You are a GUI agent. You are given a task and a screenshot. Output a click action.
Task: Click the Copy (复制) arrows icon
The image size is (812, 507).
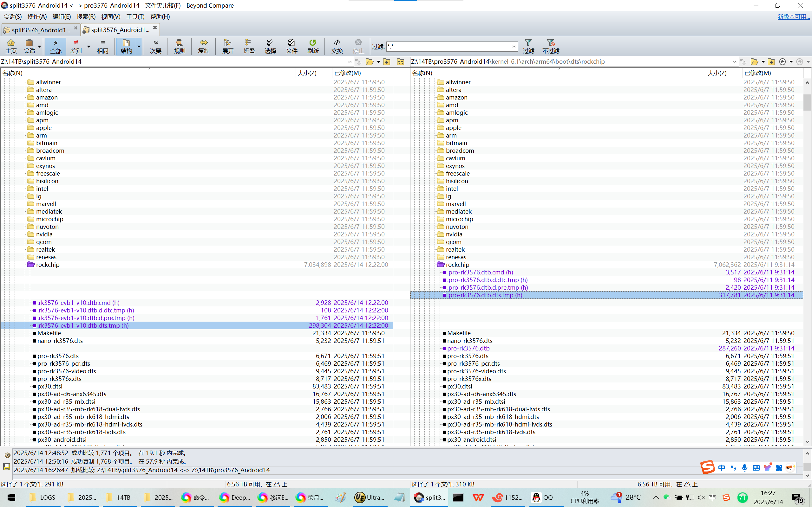(204, 46)
